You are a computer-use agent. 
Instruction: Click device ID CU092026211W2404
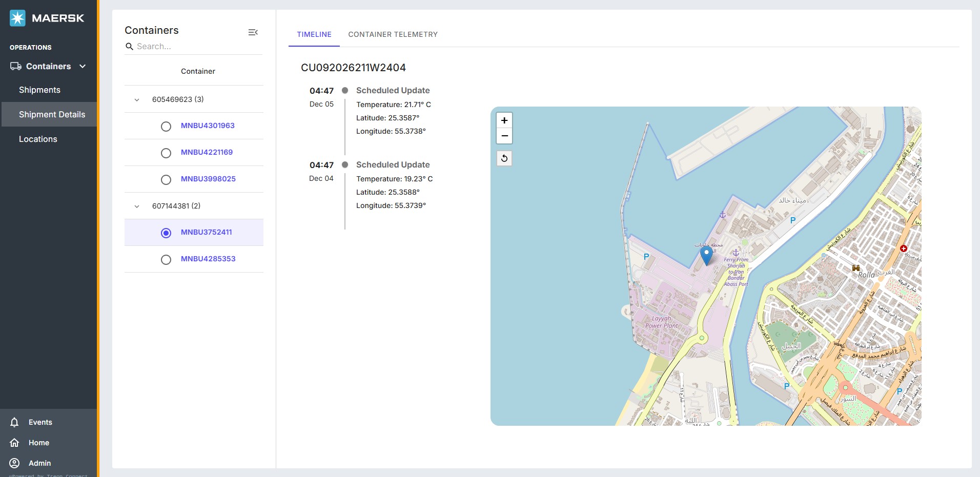tap(353, 68)
